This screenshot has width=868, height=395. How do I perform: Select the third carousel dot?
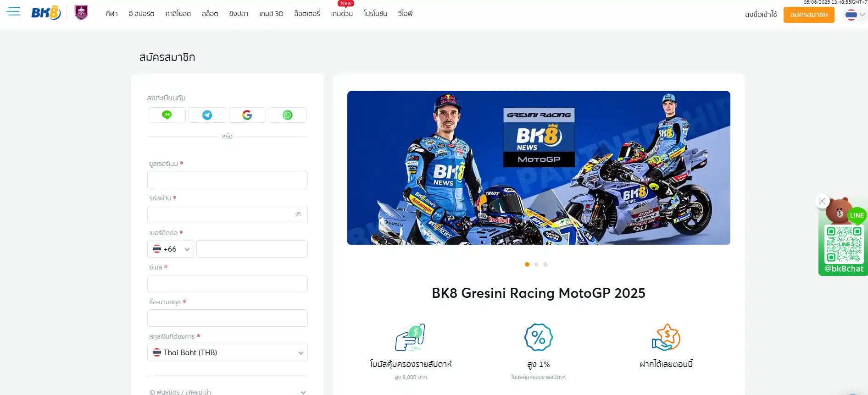point(545,264)
